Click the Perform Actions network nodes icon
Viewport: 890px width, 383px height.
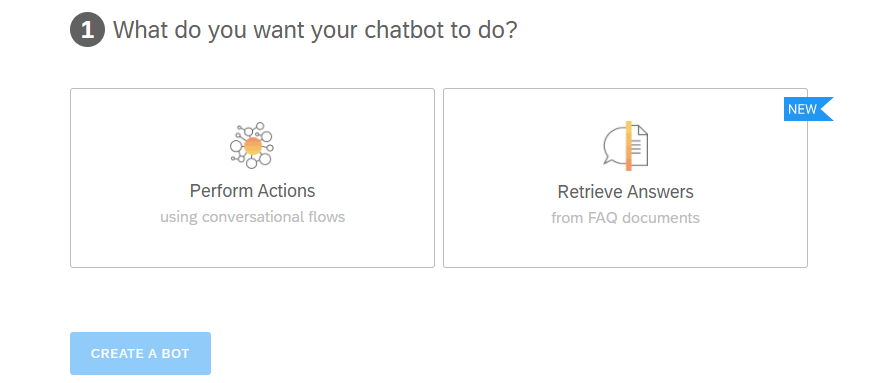click(x=252, y=145)
